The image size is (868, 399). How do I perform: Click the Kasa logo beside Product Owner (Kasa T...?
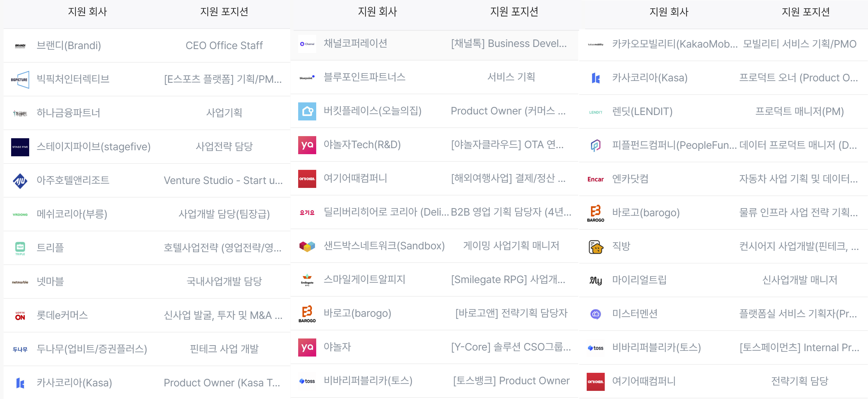[x=20, y=383]
